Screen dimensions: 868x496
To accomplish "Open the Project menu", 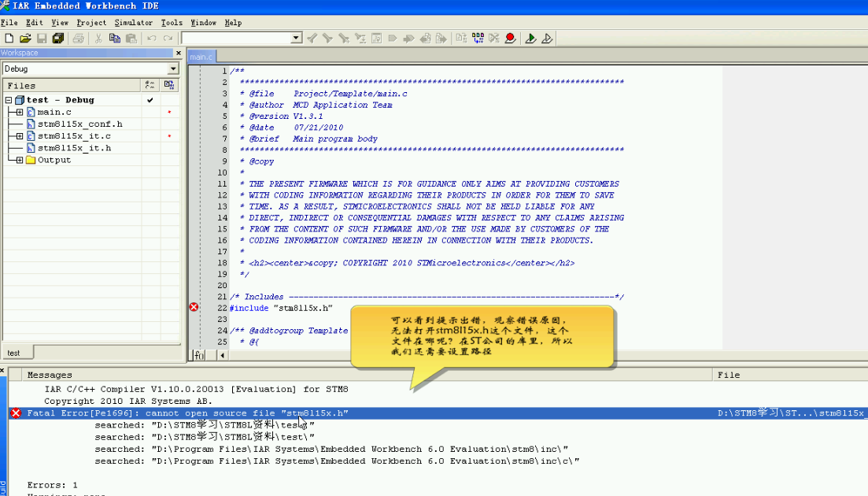I will click(x=91, y=23).
